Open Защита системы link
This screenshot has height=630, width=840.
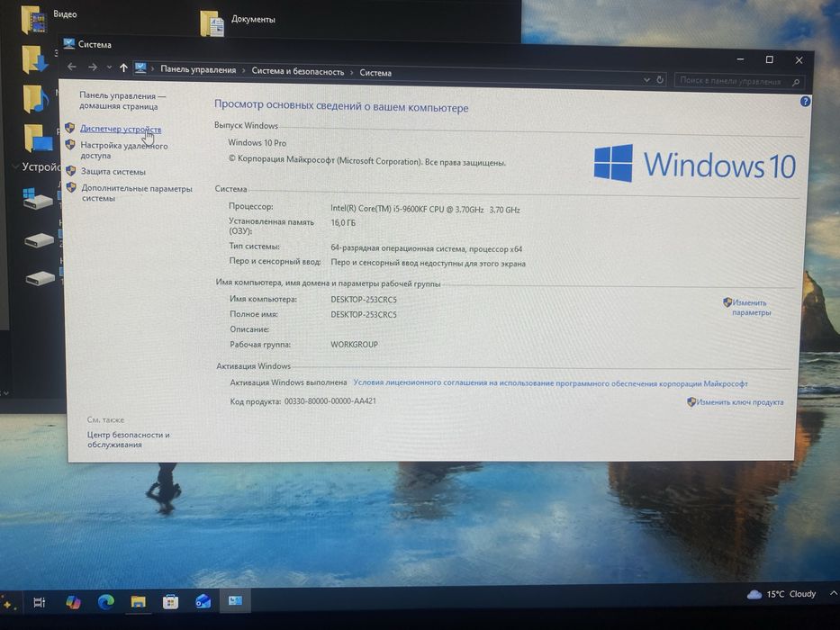pos(113,171)
